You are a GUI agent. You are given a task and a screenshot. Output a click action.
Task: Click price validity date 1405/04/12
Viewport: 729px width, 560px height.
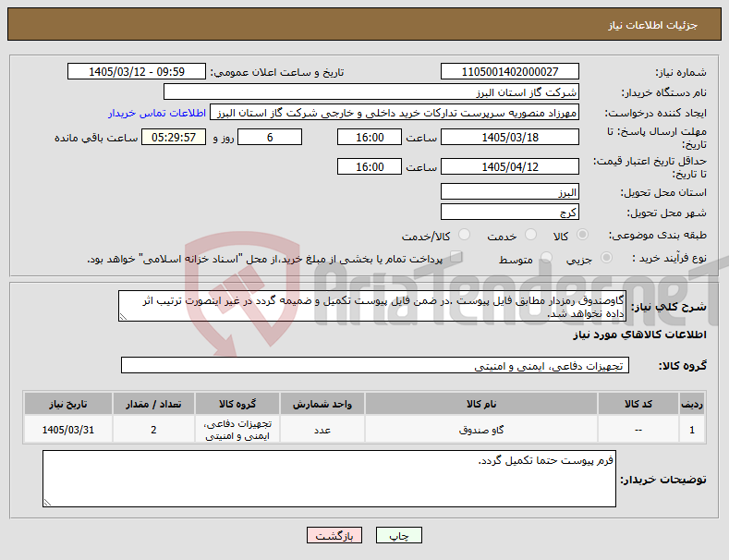509,166
